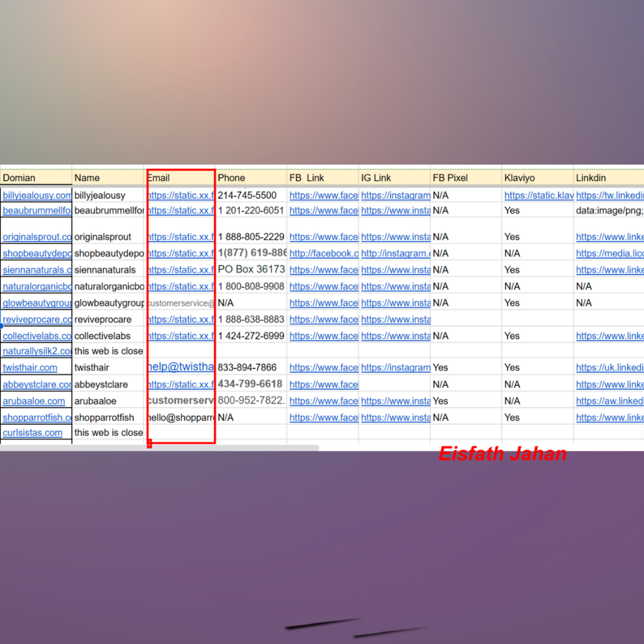Open the originalsprout domain link
This screenshot has height=644, width=644.
tap(37, 237)
